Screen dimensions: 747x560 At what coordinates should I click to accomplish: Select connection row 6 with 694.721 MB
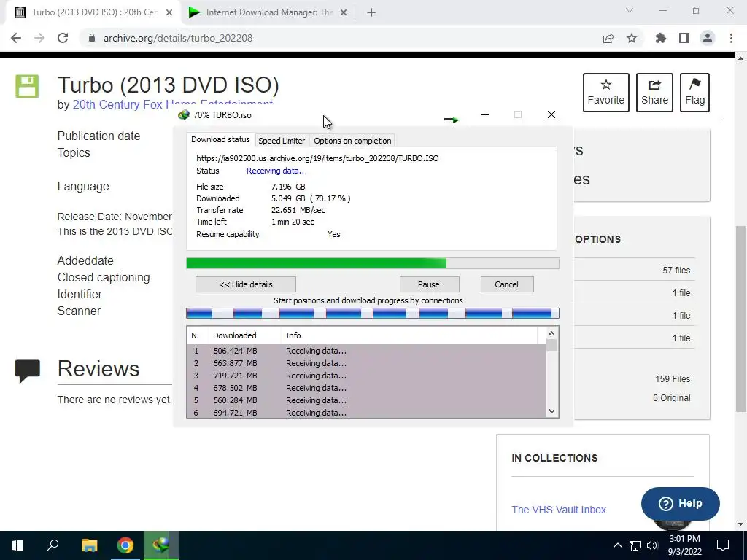click(366, 413)
